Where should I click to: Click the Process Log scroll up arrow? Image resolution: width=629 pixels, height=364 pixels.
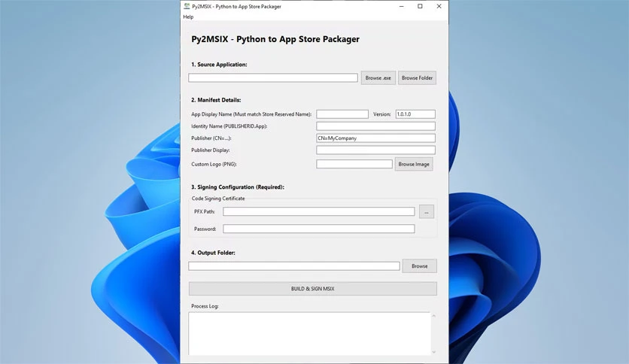coord(433,316)
